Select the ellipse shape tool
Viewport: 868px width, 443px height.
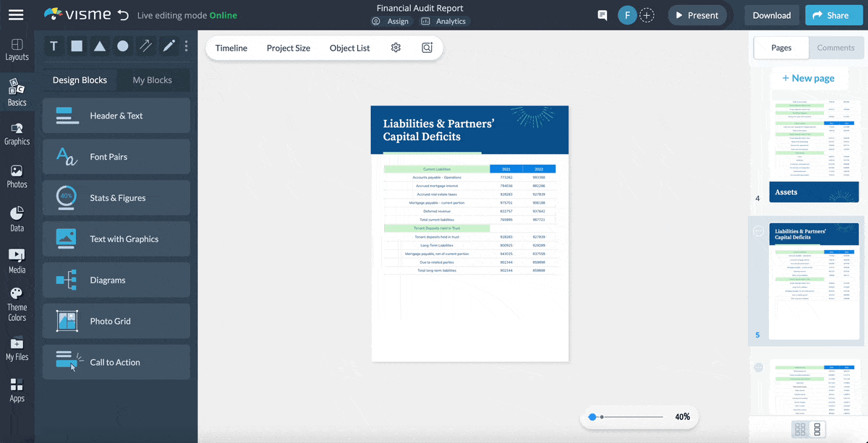[x=123, y=46]
